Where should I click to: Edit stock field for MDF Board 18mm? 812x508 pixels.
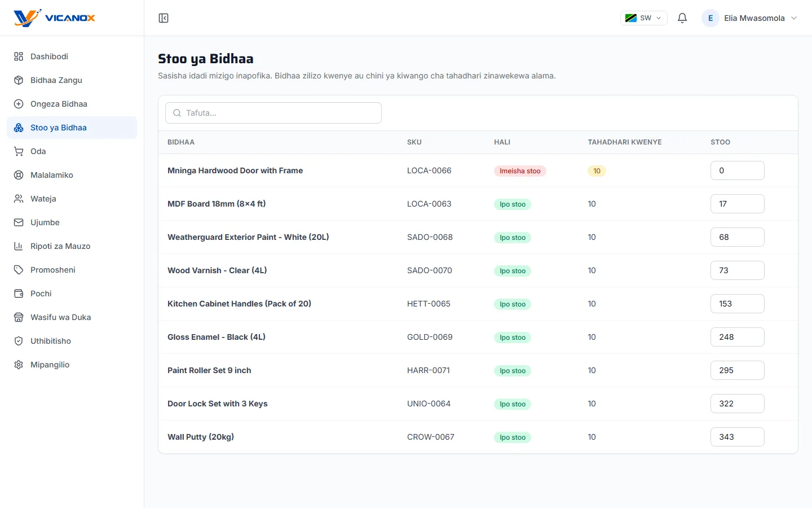tap(737, 204)
